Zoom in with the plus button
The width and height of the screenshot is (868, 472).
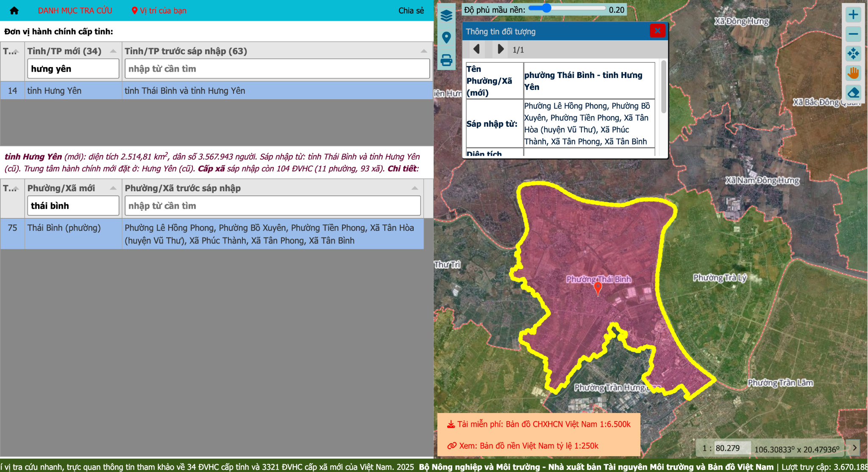tap(853, 14)
